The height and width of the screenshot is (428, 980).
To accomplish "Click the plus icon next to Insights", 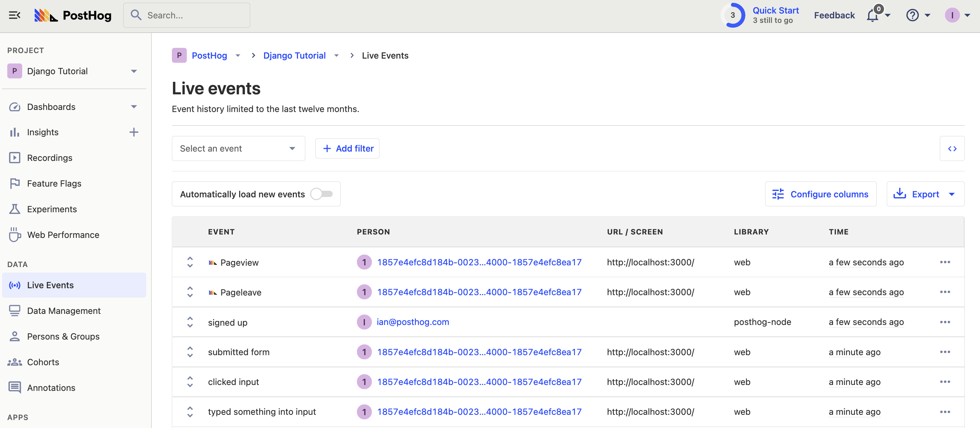I will 133,132.
